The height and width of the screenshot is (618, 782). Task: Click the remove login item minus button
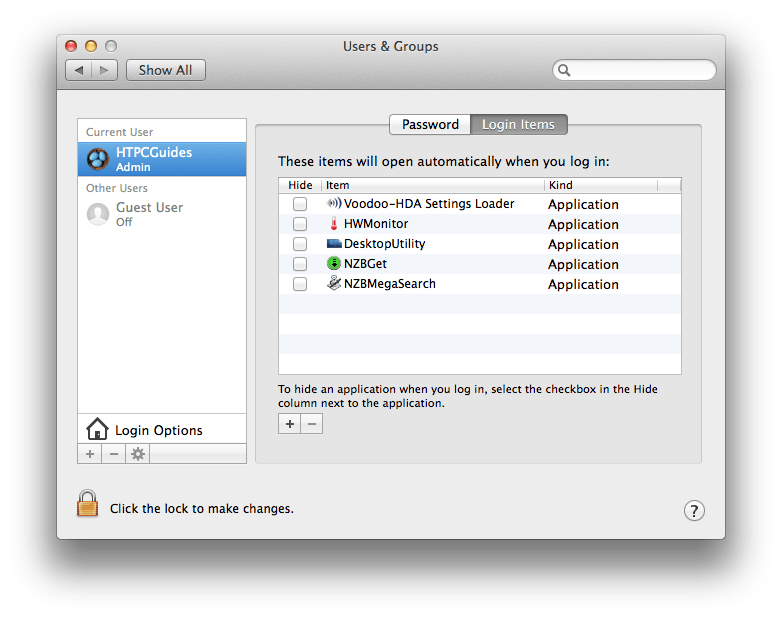pyautogui.click(x=312, y=424)
